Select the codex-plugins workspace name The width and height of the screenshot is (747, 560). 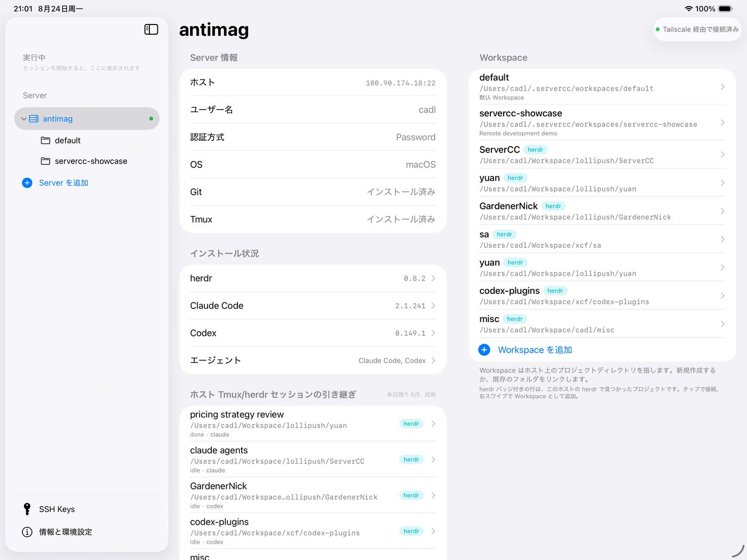(510, 291)
